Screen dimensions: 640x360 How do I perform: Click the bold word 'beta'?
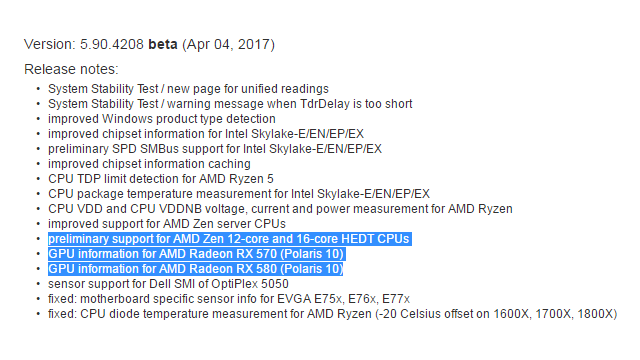(163, 44)
